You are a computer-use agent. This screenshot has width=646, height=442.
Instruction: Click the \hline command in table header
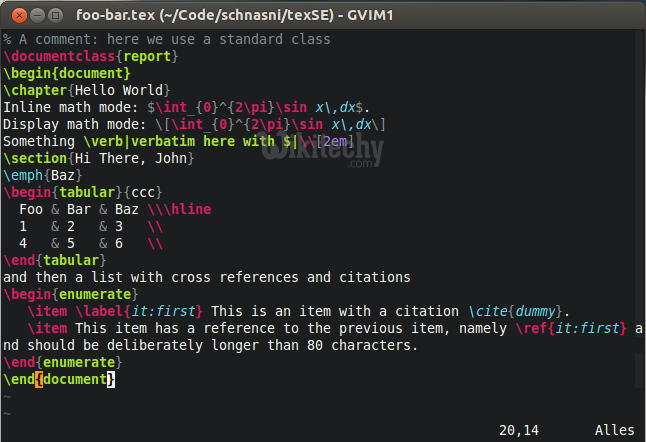(x=188, y=209)
